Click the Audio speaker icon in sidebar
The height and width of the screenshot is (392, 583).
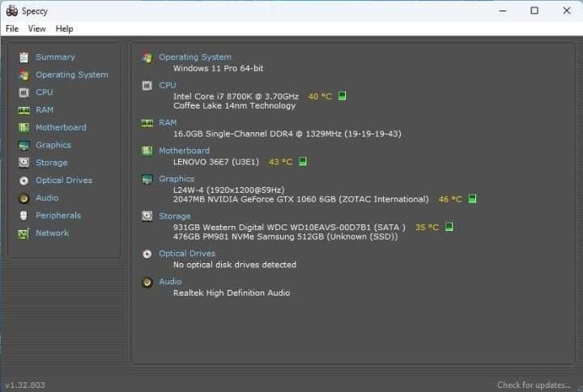tap(23, 198)
